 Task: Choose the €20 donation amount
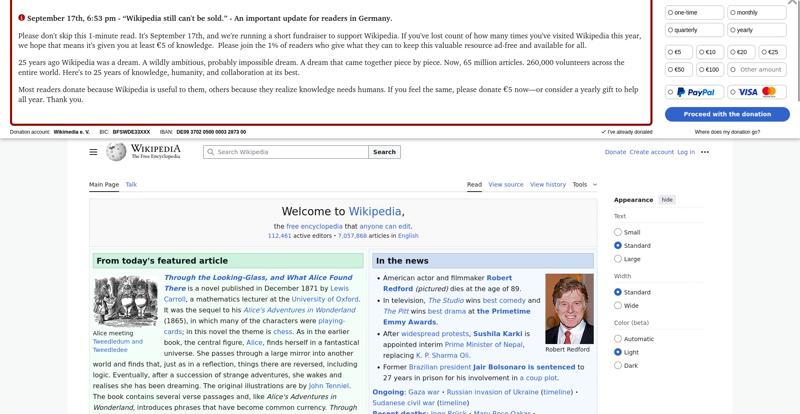tap(741, 52)
